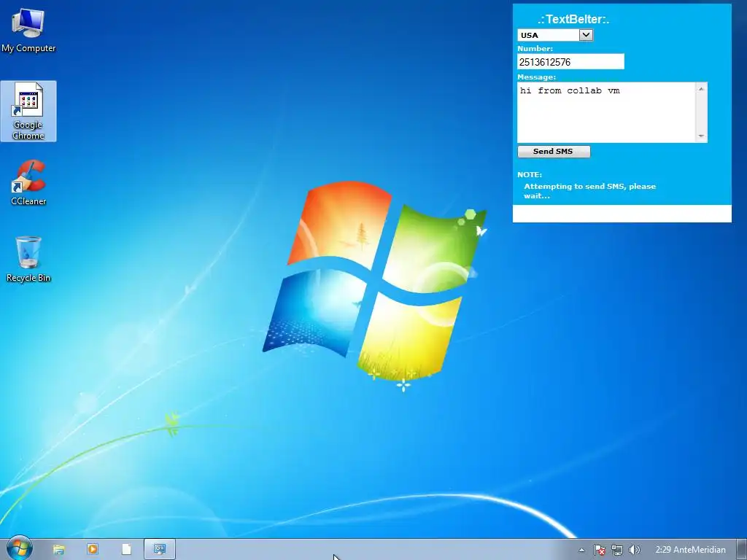Click the .:TextBelter:. title text
747x560 pixels.
[x=573, y=19]
